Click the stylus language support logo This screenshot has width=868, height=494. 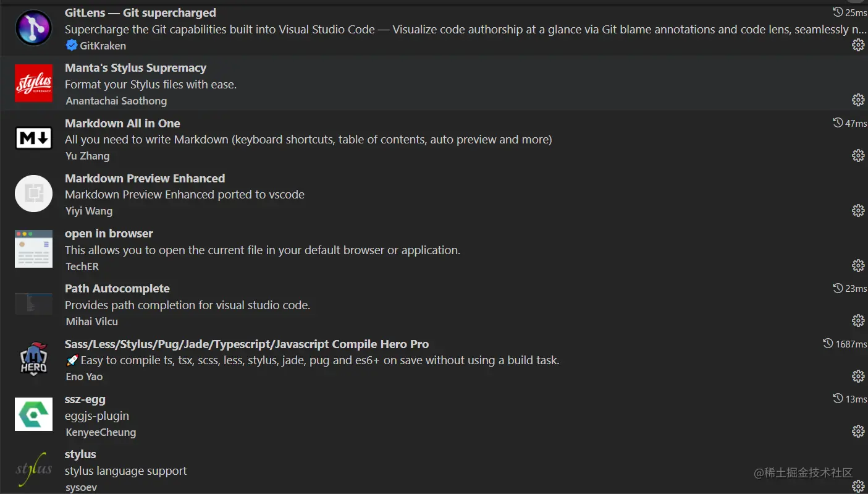point(33,469)
